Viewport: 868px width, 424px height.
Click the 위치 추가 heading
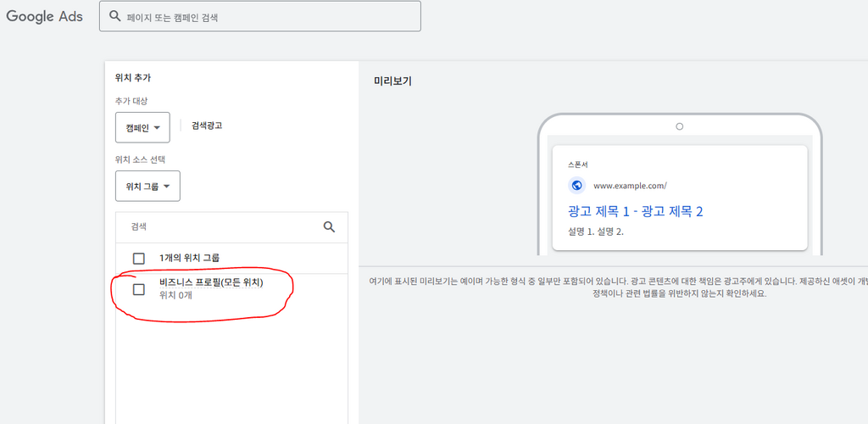pyautogui.click(x=133, y=78)
